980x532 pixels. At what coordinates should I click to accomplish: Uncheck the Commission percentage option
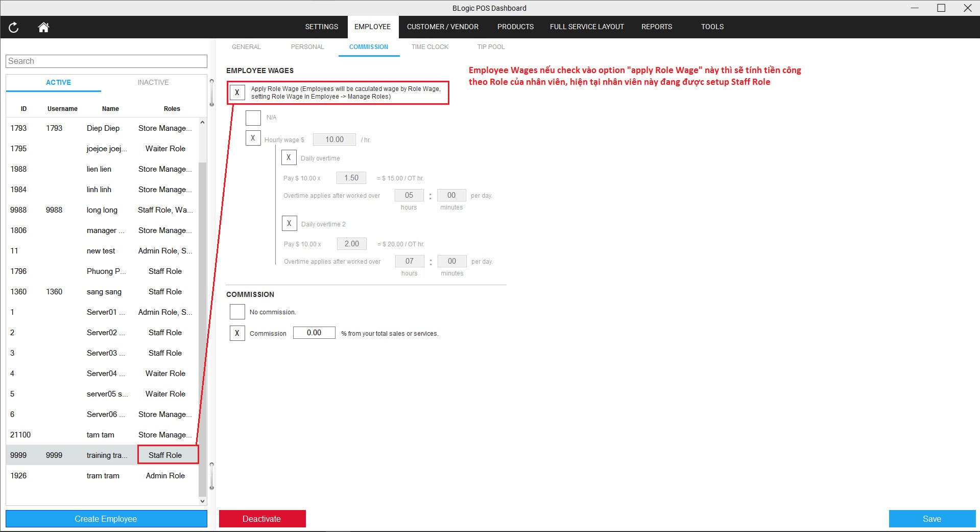237,333
